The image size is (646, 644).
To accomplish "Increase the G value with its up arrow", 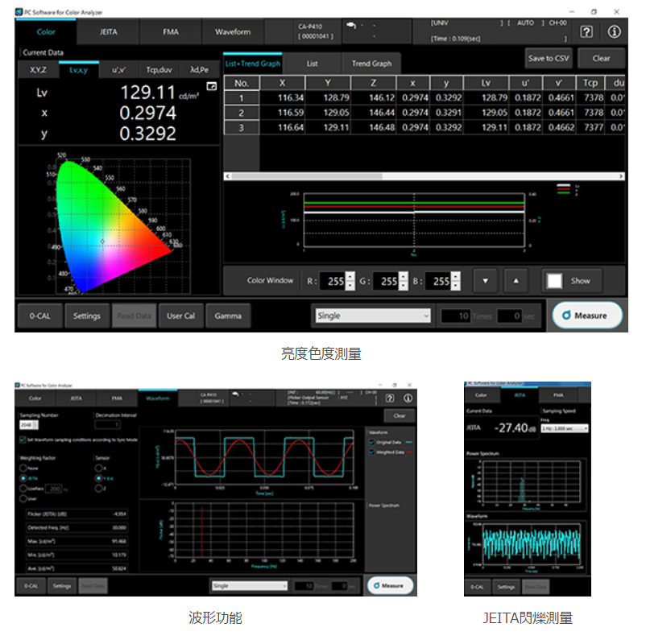I will pyautogui.click(x=404, y=276).
